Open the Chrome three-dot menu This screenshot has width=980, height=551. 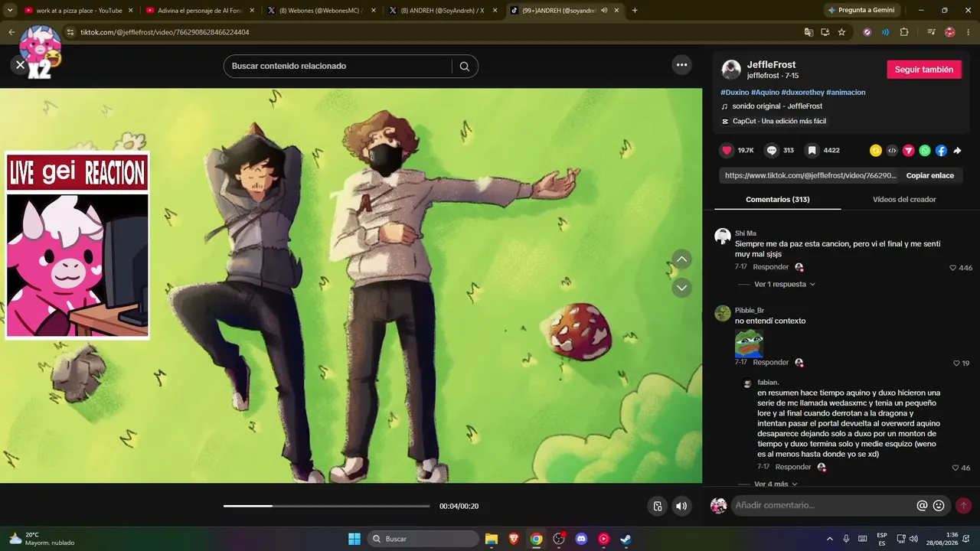click(968, 32)
